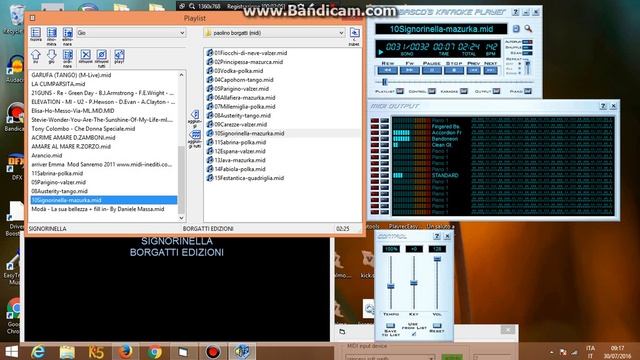The width and height of the screenshot is (640, 360).
Task: Select '03Vodka-polka.mid' file
Action: (235, 71)
